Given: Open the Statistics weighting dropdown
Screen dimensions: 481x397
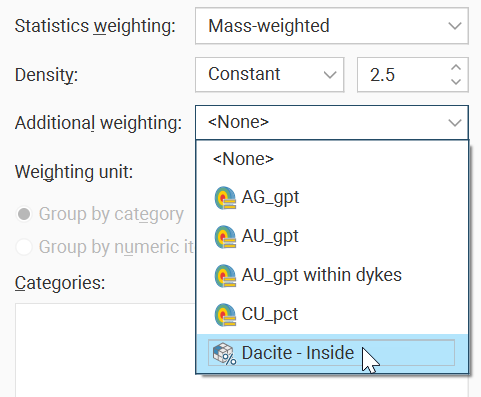Looking at the screenshot, I should point(332,26).
